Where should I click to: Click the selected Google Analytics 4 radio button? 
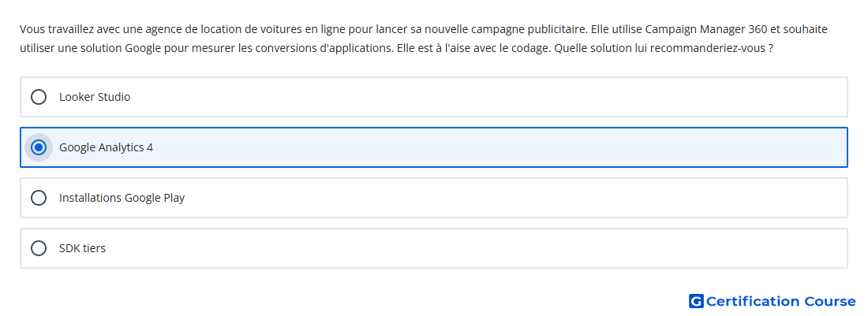pyautogui.click(x=39, y=147)
